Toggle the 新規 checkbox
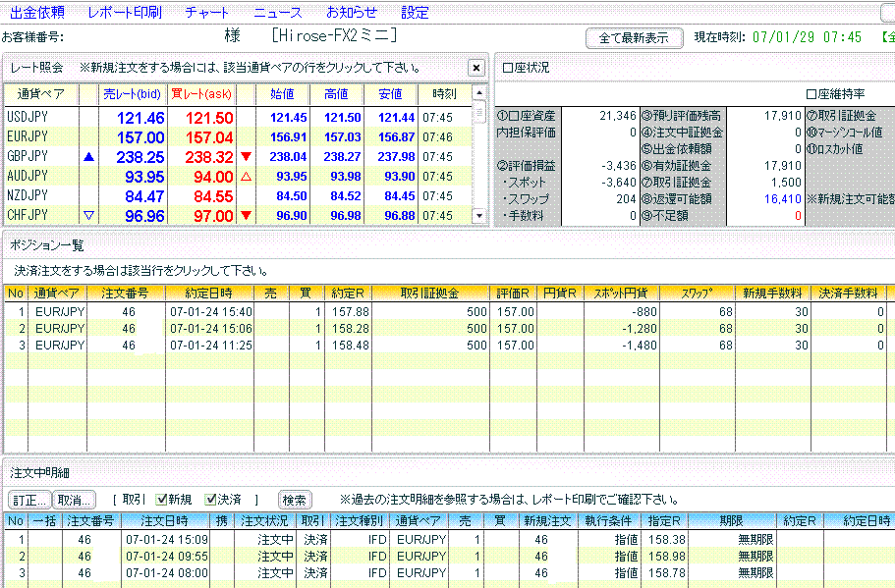 click(x=162, y=500)
